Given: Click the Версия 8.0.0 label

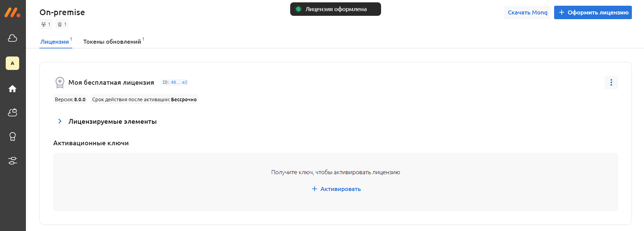Looking at the screenshot, I should pyautogui.click(x=70, y=100).
